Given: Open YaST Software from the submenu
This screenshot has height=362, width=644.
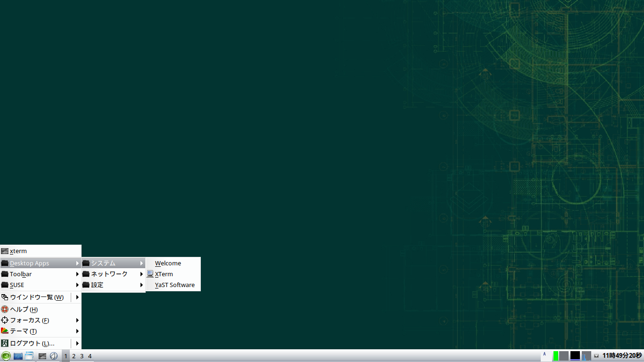Looking at the screenshot, I should point(173,285).
